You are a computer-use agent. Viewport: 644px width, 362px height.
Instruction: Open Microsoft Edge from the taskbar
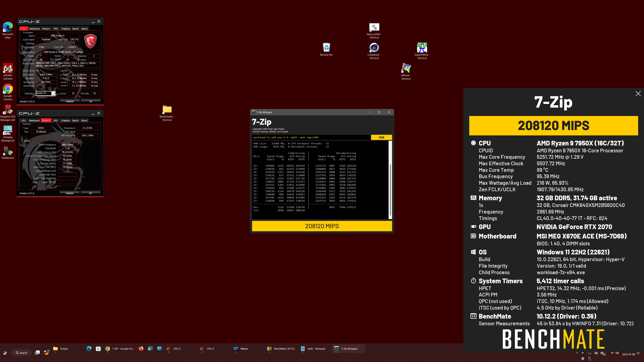tap(89, 349)
